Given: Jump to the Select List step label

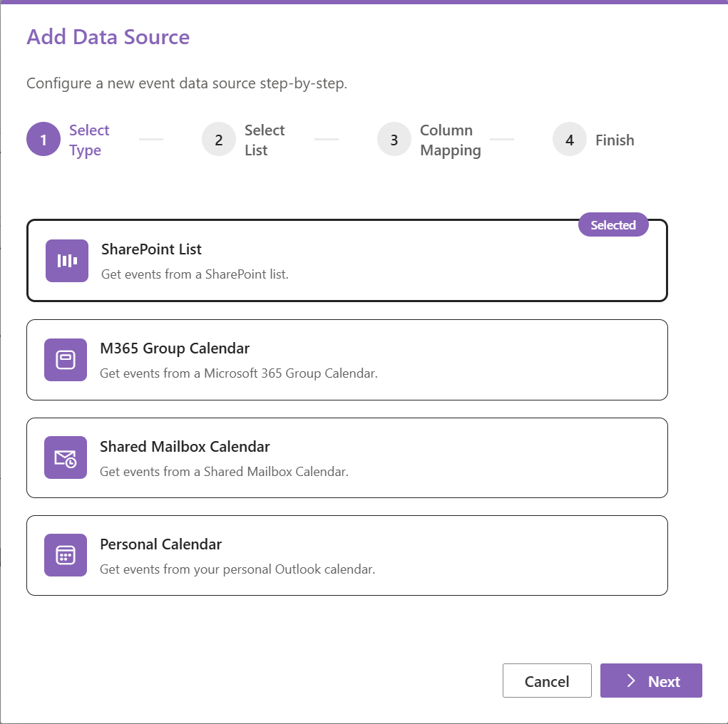Looking at the screenshot, I should click(x=265, y=140).
